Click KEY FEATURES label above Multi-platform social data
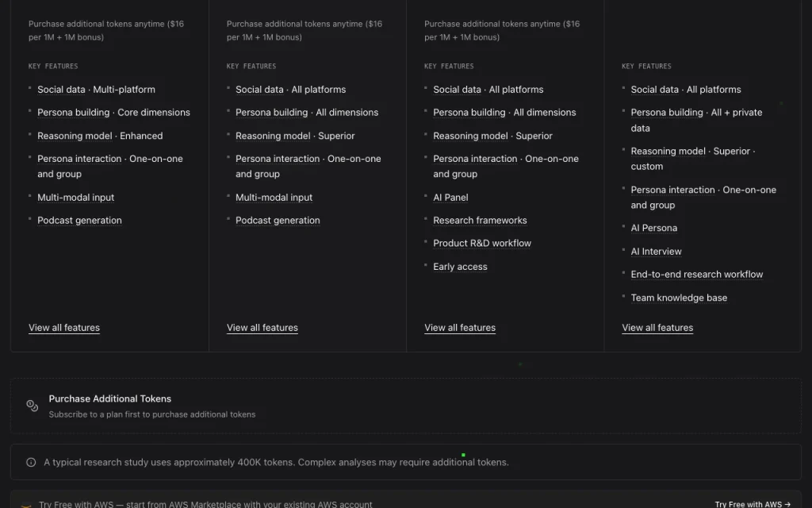812x508 pixels. point(53,67)
